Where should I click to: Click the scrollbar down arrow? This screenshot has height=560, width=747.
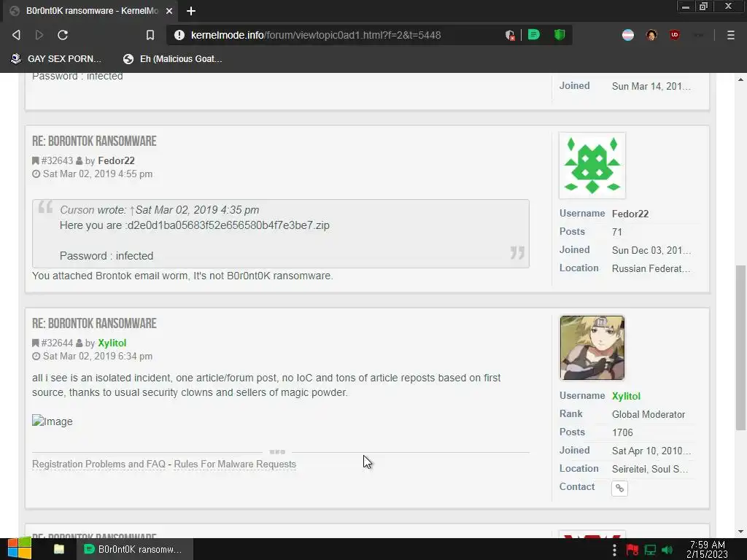(740, 532)
